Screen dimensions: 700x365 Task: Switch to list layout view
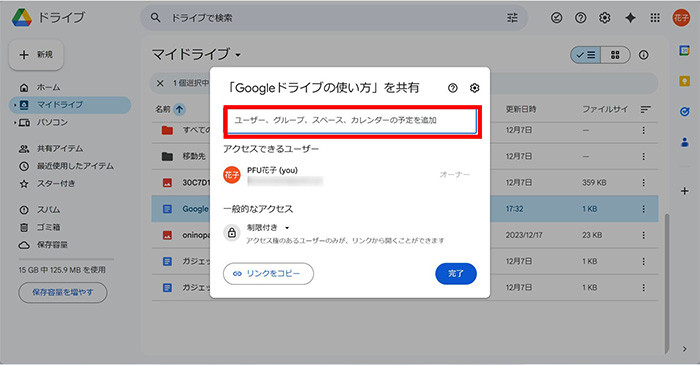pyautogui.click(x=585, y=55)
